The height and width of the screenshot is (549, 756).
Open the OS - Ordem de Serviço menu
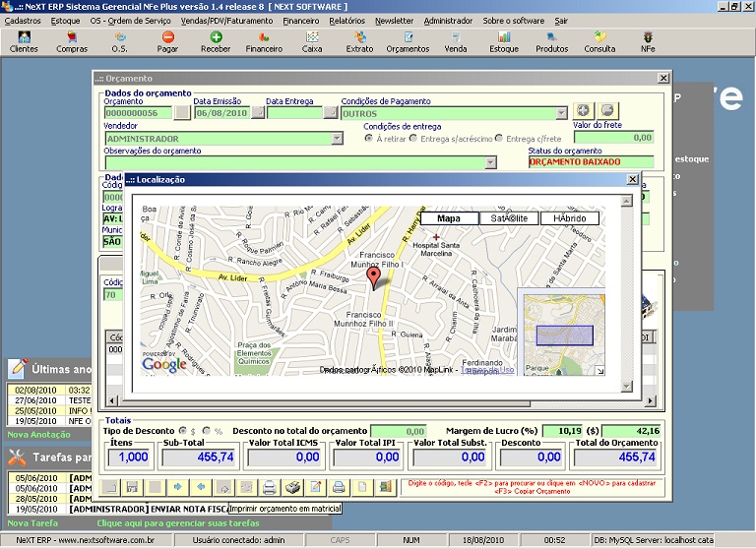[x=130, y=21]
